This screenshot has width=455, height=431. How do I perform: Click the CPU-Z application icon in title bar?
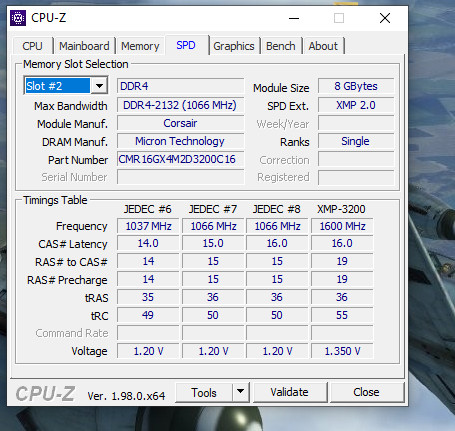click(x=18, y=18)
